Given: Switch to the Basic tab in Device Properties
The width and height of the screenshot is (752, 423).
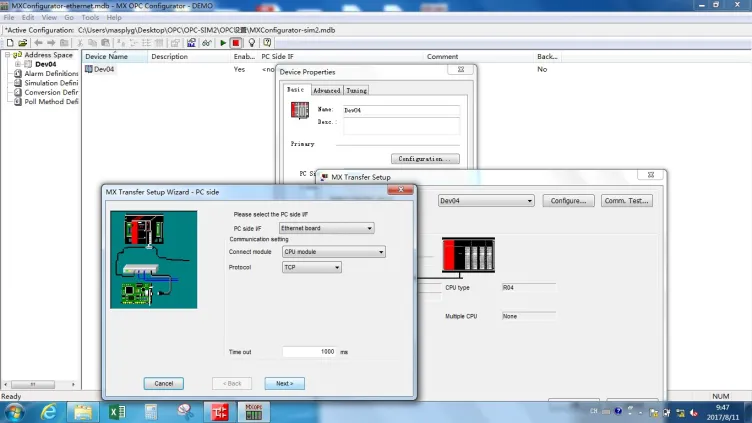Looking at the screenshot, I should [x=295, y=90].
